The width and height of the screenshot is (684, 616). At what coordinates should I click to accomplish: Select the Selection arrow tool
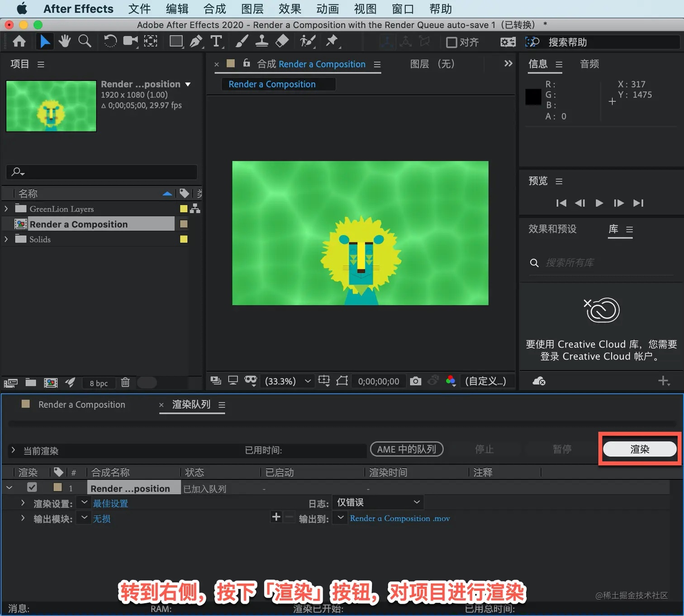coord(45,42)
